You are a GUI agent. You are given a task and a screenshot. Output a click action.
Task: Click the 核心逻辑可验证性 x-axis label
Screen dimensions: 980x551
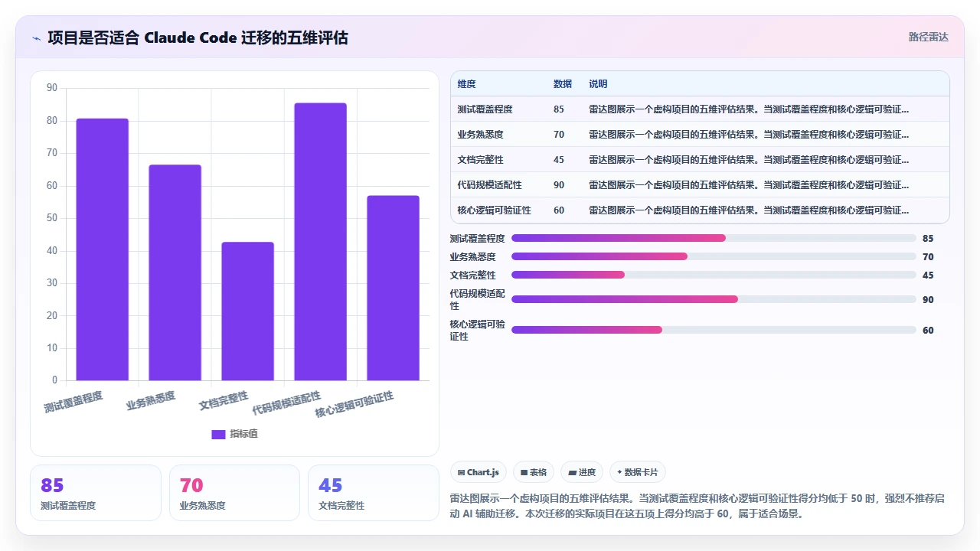click(x=354, y=404)
